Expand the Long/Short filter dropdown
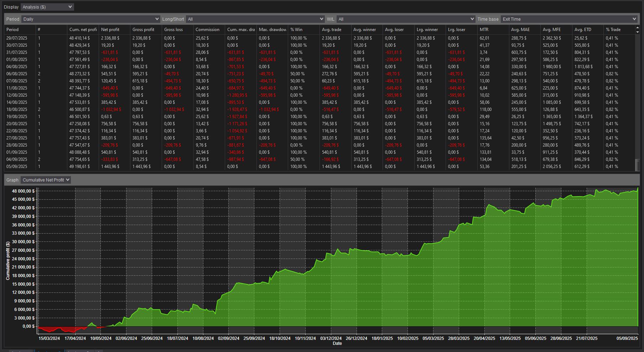Screen dimensions: 644x352 click(x=255, y=19)
